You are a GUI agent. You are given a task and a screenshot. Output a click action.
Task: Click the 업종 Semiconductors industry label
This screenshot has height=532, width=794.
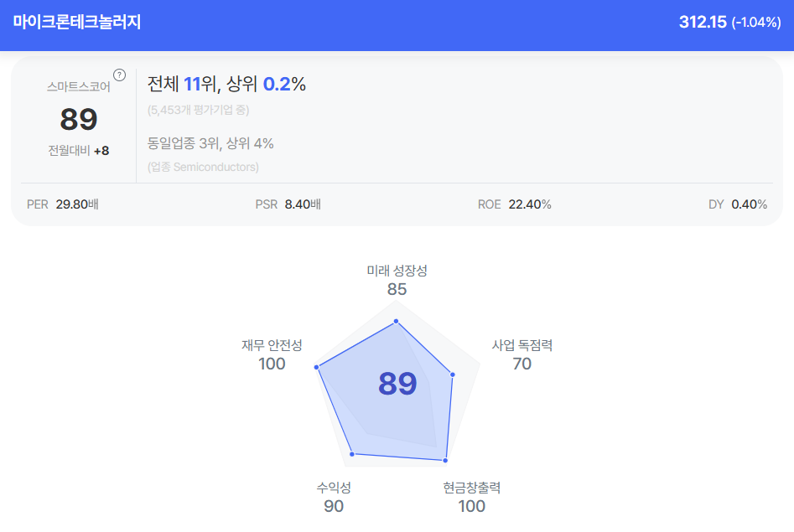pos(203,167)
